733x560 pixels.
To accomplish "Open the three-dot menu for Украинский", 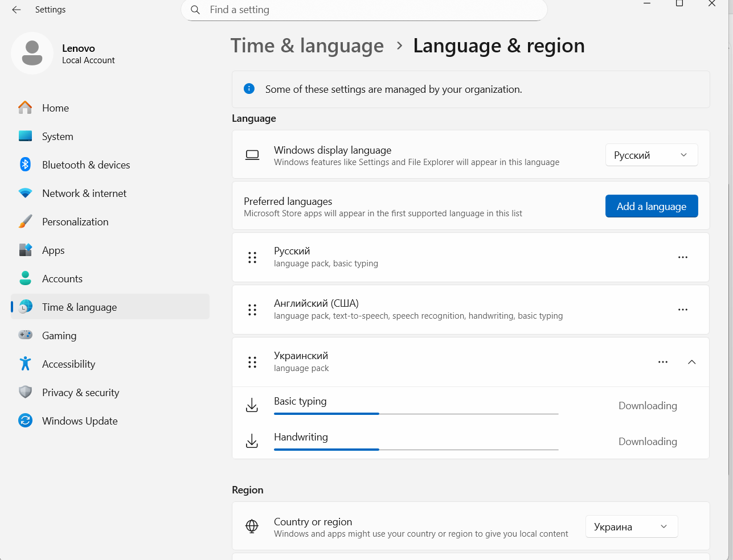I will (663, 362).
